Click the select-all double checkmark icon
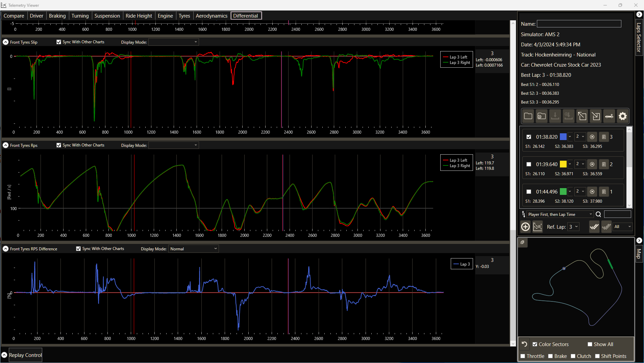 pos(594,227)
